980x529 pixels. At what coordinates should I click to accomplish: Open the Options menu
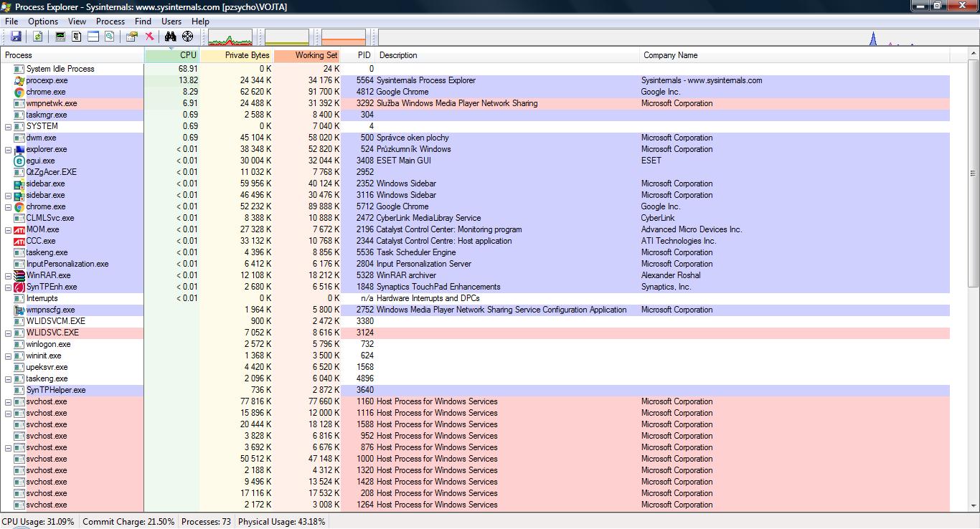click(43, 22)
